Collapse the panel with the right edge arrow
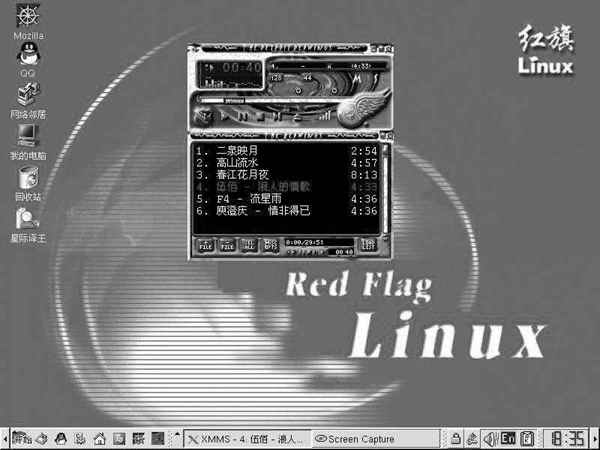The image size is (600, 450). (x=595, y=439)
